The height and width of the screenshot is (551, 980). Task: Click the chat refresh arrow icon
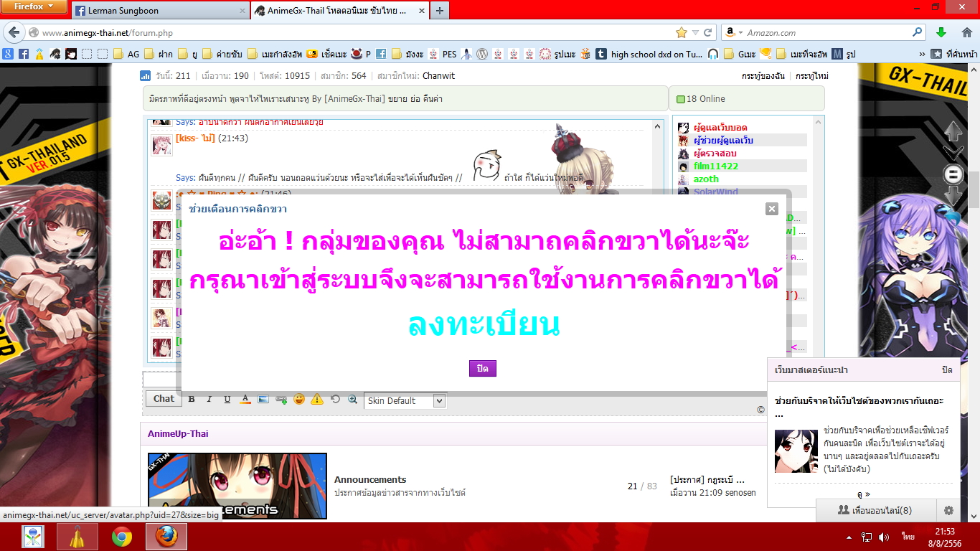tap(335, 400)
